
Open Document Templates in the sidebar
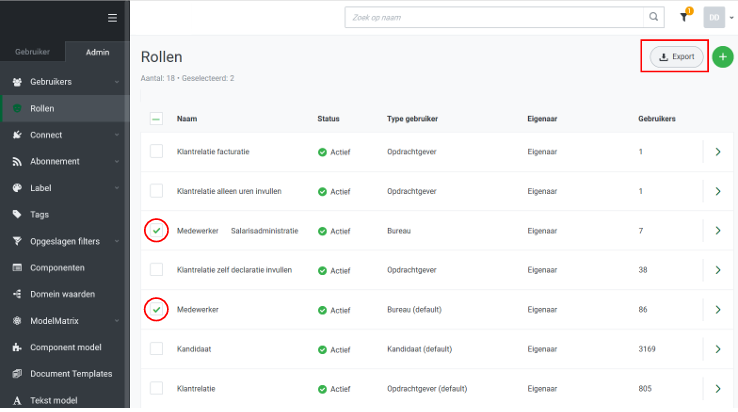pyautogui.click(x=70, y=374)
